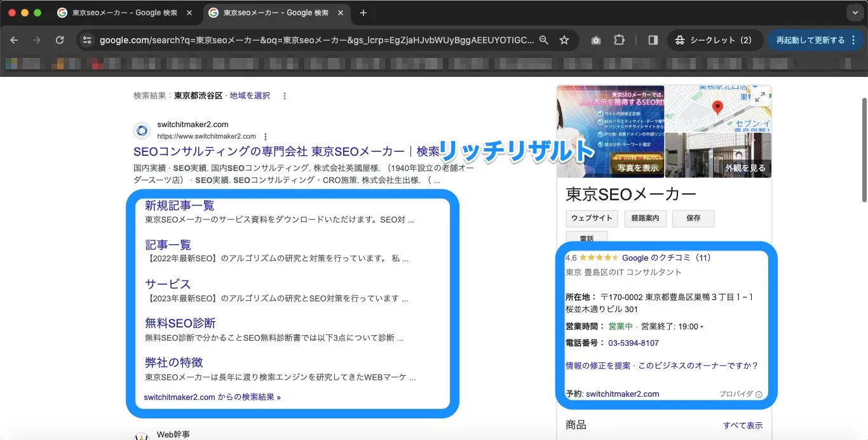
Task: Click このビジネスのオーナーですか？ link
Action: pos(698,366)
